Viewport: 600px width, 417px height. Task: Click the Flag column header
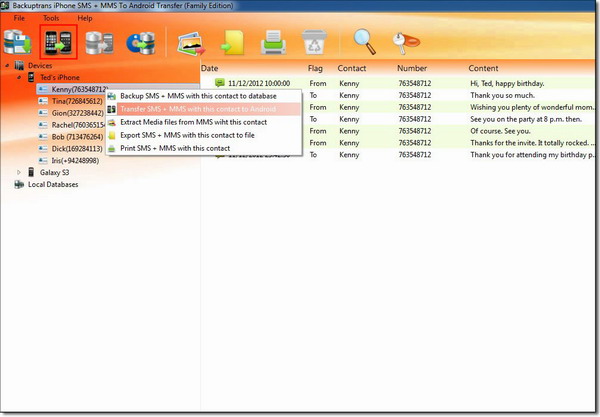pos(315,68)
